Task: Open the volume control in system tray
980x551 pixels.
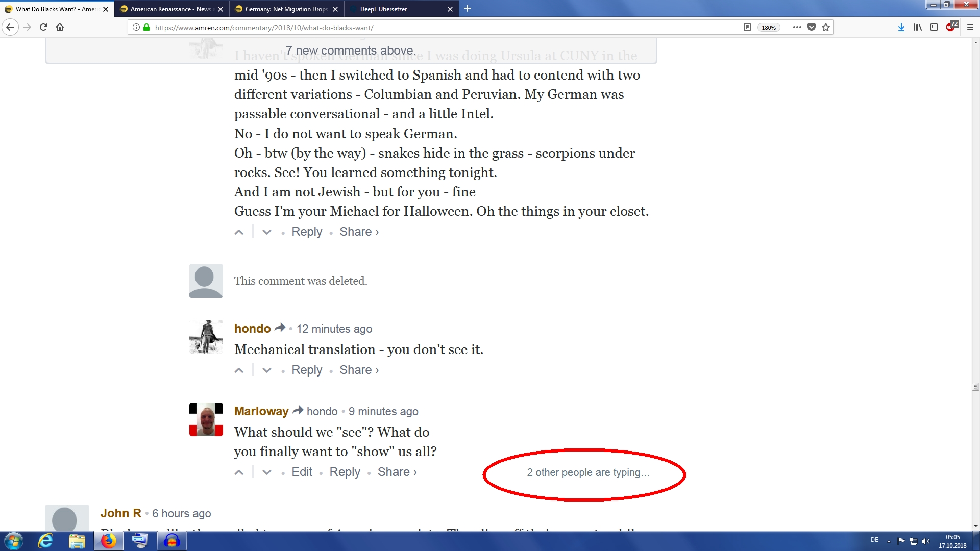Action: point(926,541)
